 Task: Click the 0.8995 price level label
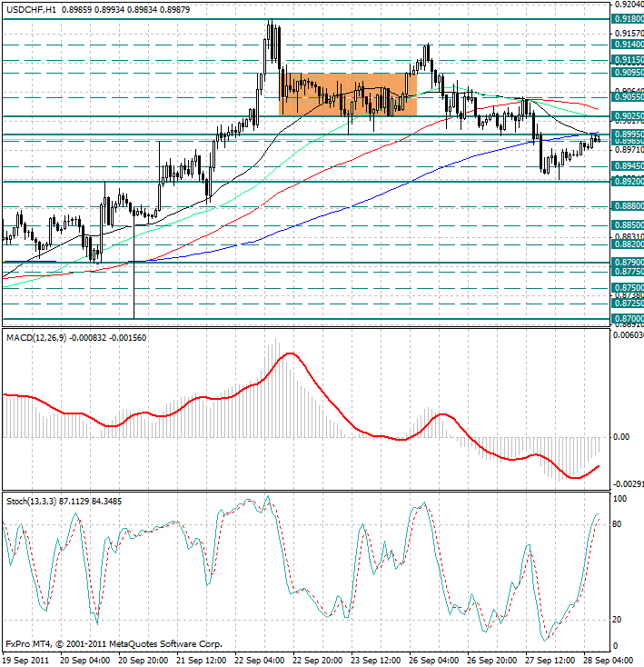pyautogui.click(x=628, y=134)
